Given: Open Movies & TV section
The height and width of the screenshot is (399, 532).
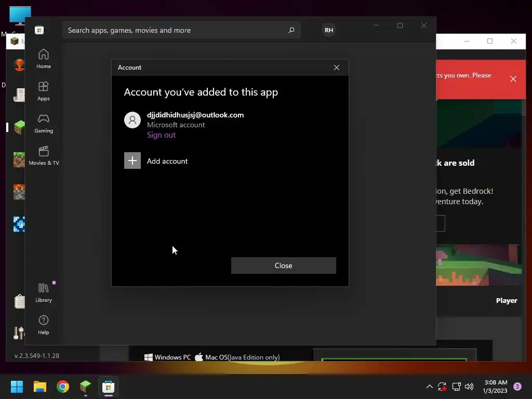Looking at the screenshot, I should [44, 156].
